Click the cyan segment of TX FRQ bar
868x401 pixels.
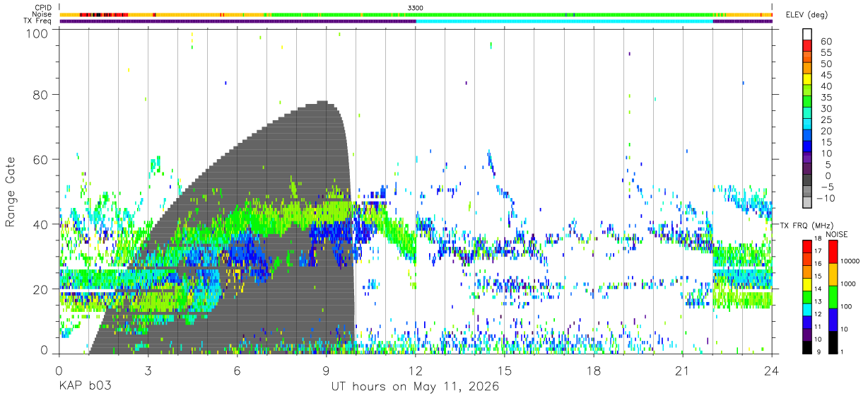pos(807,309)
